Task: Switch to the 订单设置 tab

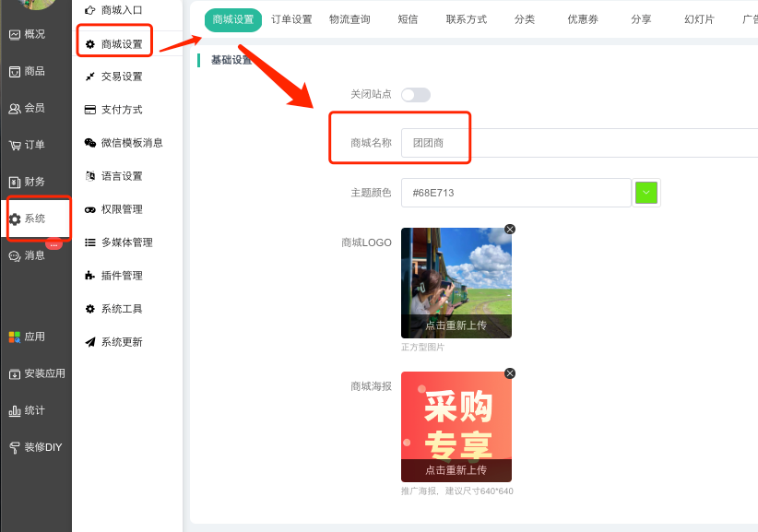Action: pos(291,19)
